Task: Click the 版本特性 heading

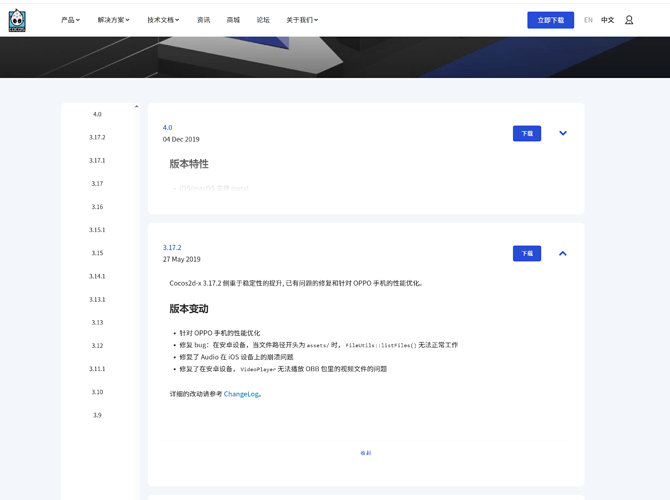Action: pyautogui.click(x=189, y=164)
